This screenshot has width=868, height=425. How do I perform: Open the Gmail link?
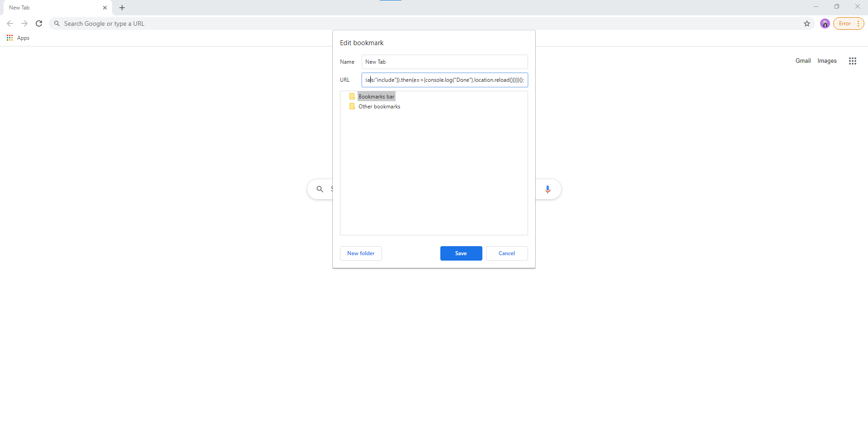coord(803,61)
